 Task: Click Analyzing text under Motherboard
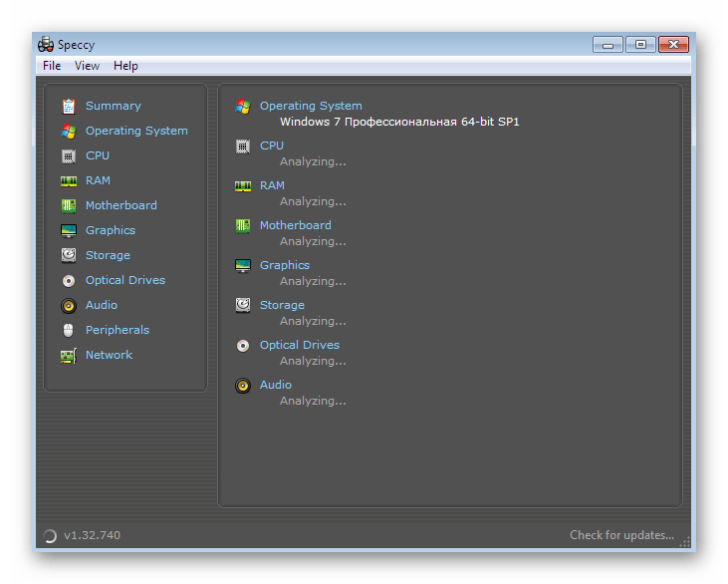coord(313,241)
